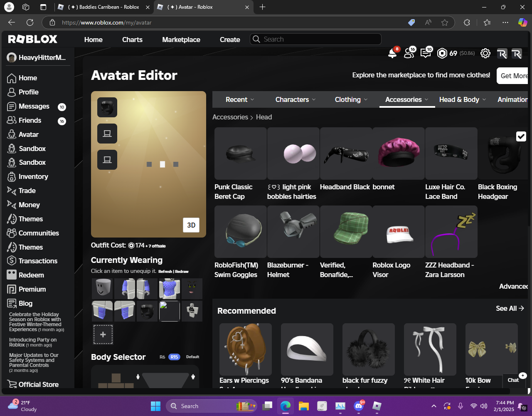
Task: Open the Charts nav menu item
Action: (x=132, y=40)
